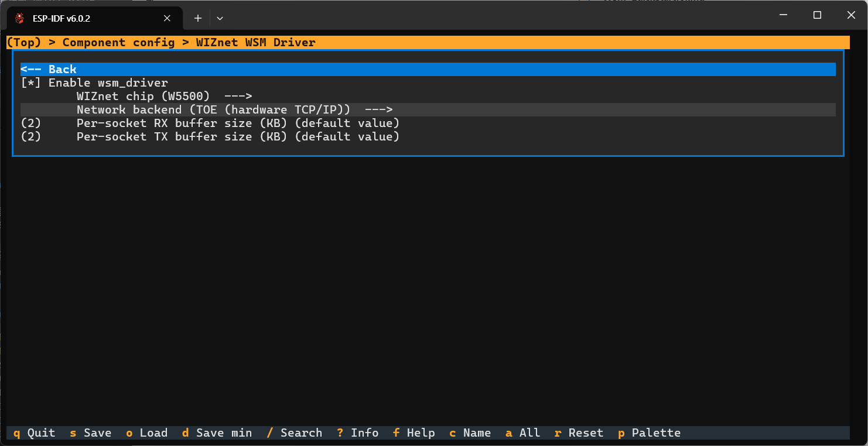Image resolution: width=868 pixels, height=446 pixels.
Task: Maximize the terminal window
Action: click(x=817, y=15)
